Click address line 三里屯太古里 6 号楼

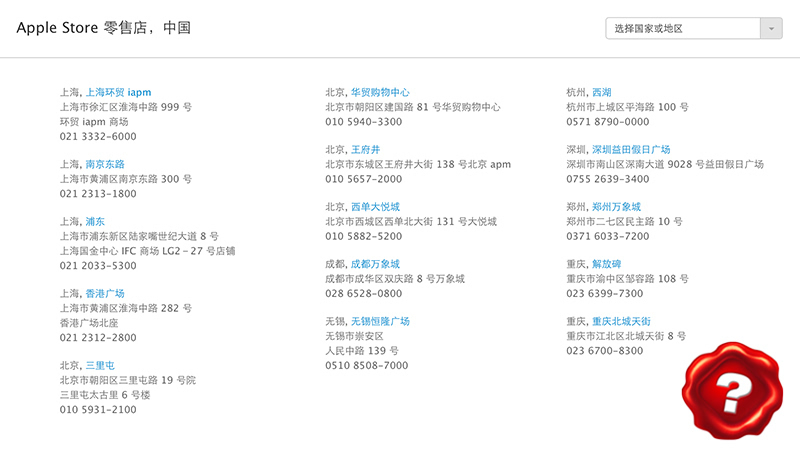click(105, 395)
